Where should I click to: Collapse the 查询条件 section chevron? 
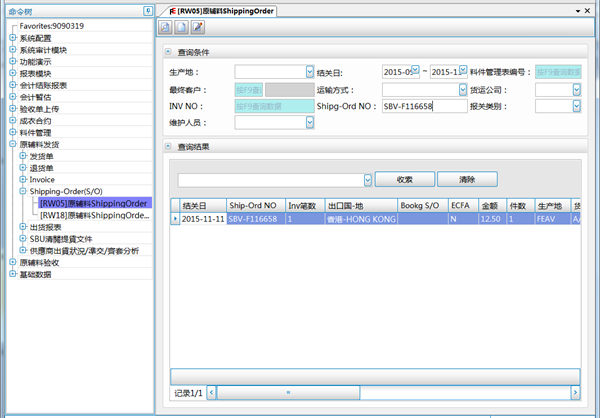[x=168, y=51]
